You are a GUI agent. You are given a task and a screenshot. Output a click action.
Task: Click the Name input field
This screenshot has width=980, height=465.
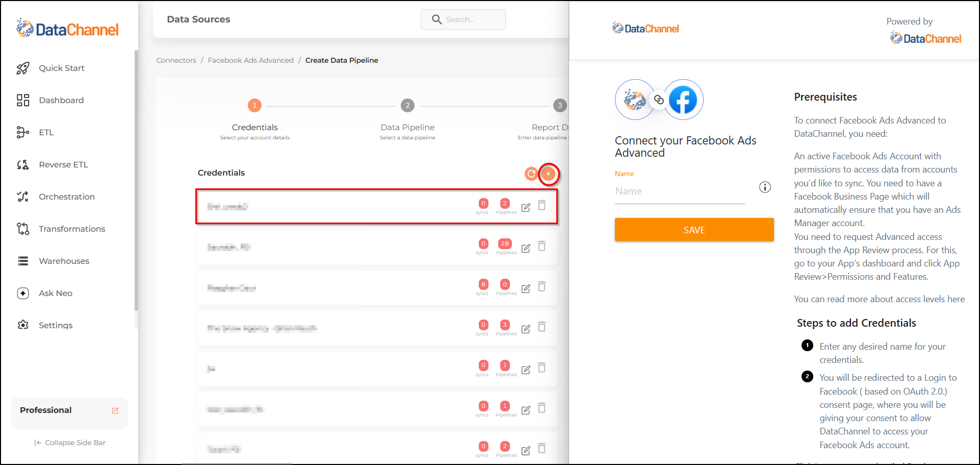[680, 192]
